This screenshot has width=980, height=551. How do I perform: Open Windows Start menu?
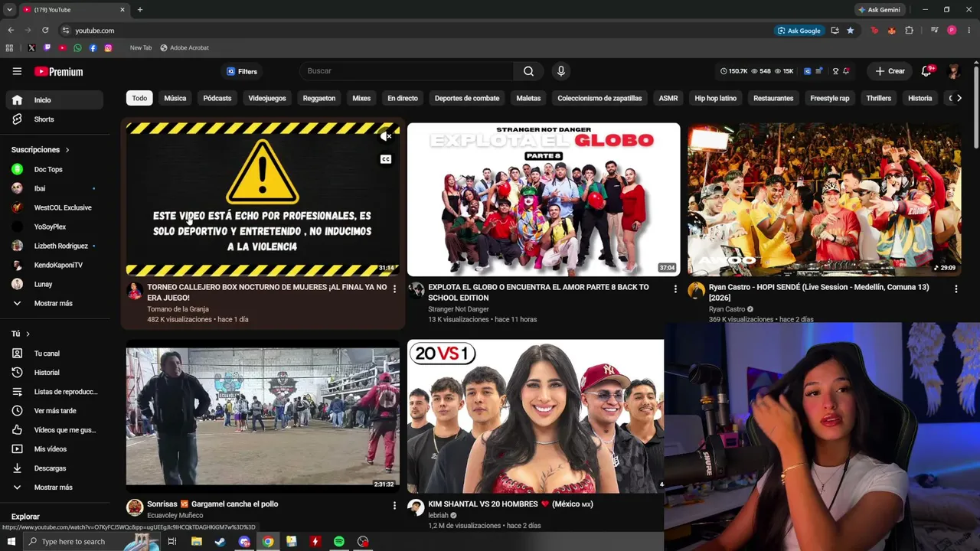coord(11,542)
